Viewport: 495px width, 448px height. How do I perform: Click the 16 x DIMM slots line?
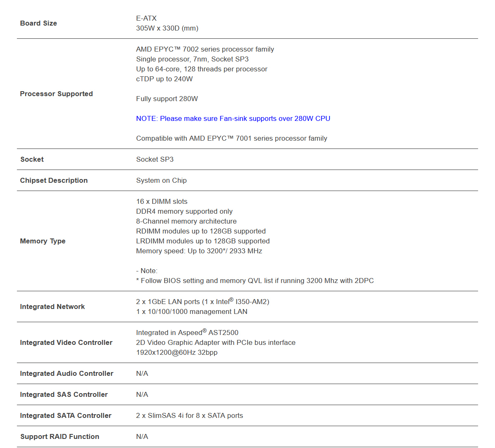(x=162, y=202)
